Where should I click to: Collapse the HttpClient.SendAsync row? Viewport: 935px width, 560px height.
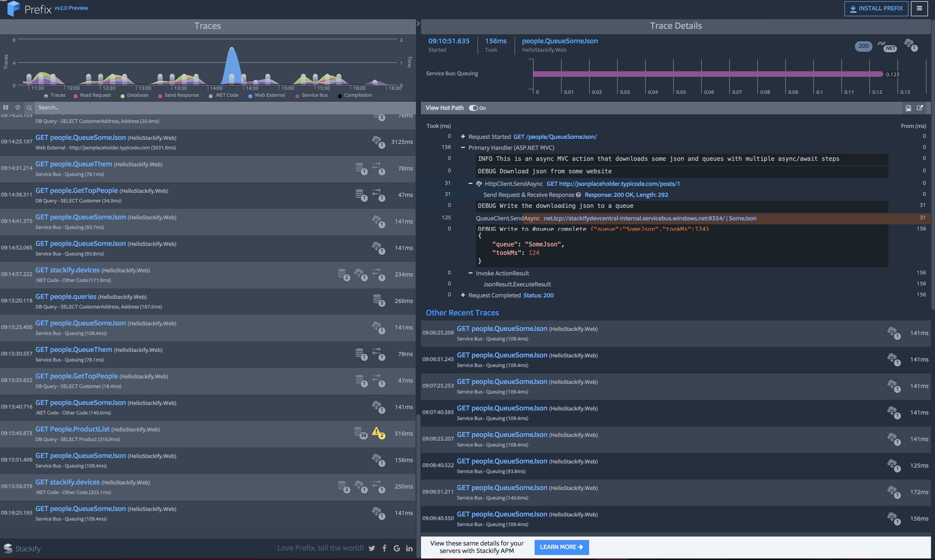[470, 184]
